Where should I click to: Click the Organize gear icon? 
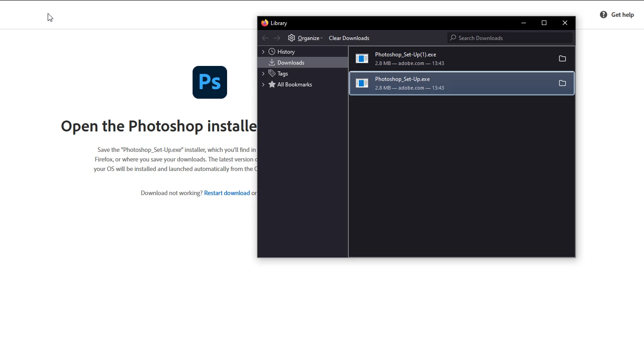[292, 38]
